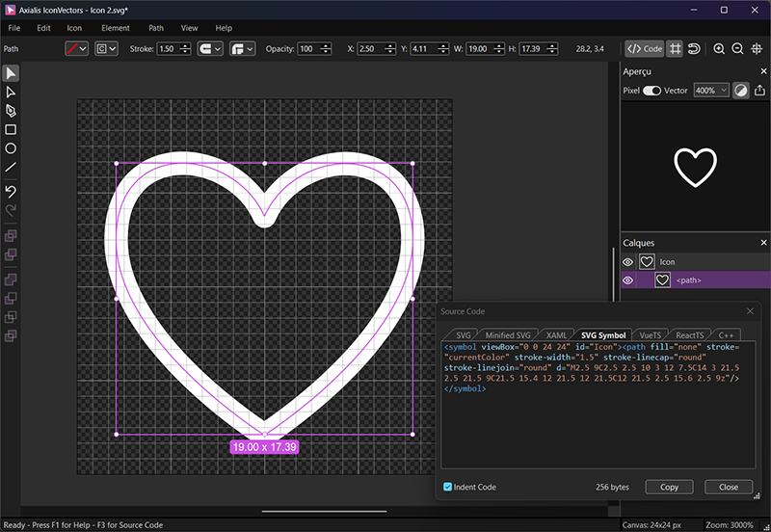Image resolution: width=771 pixels, height=532 pixels.
Task: Click the Undo arrow in left toolbar
Action: coord(11,191)
